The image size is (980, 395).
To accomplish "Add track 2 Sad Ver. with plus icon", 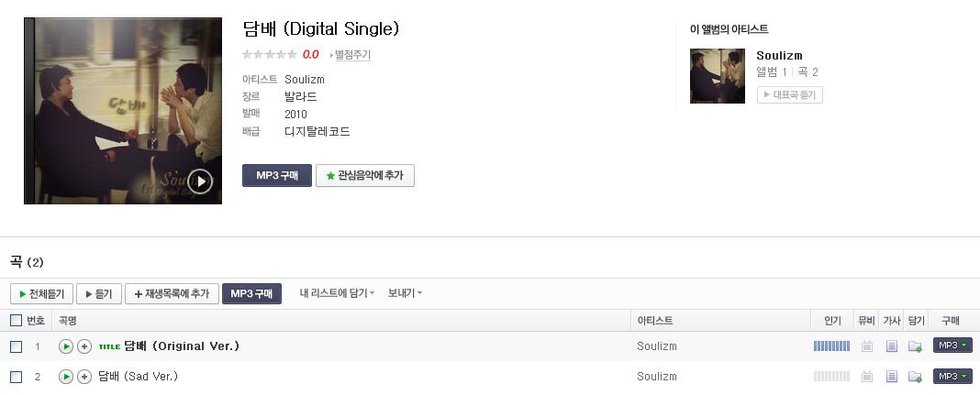I will (84, 377).
